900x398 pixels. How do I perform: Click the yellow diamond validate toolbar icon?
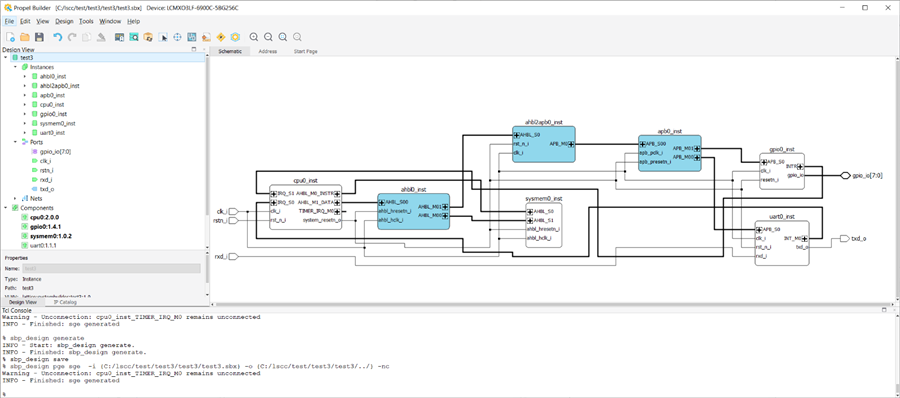point(221,37)
